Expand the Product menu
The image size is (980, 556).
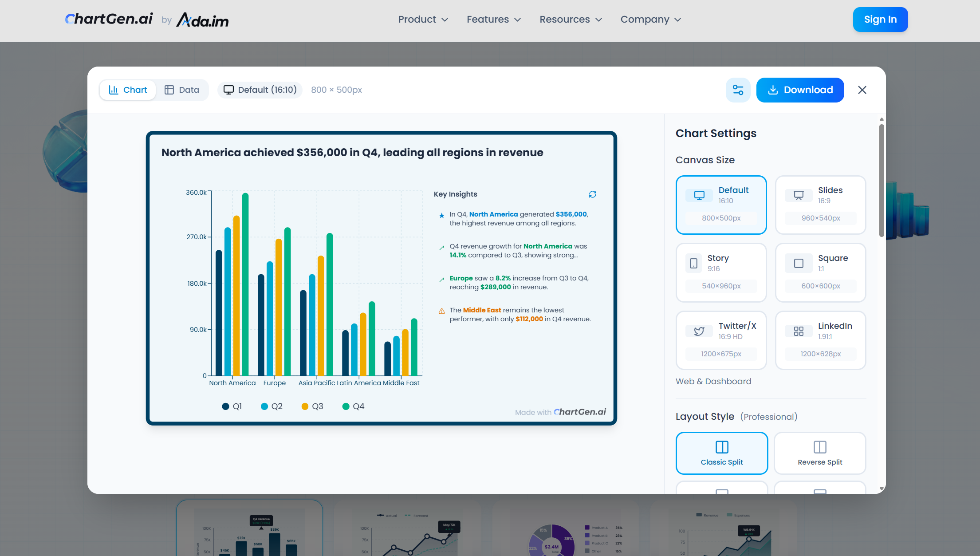tap(423, 20)
